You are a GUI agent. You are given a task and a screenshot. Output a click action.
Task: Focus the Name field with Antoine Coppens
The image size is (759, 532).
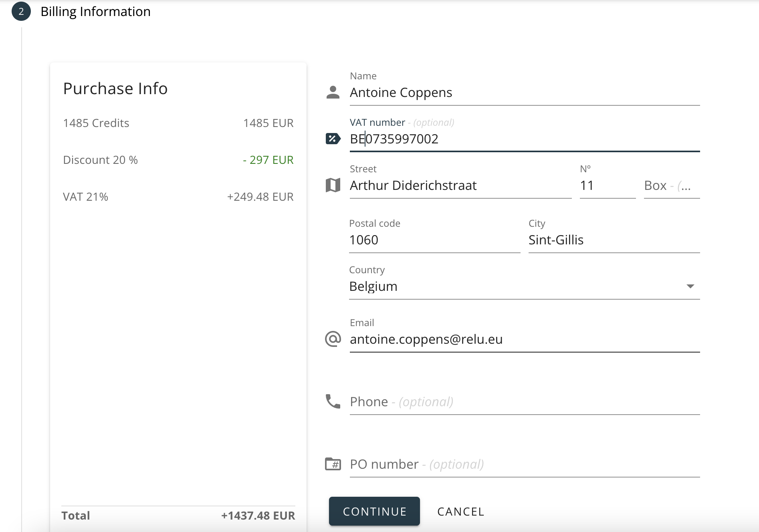[x=524, y=93]
